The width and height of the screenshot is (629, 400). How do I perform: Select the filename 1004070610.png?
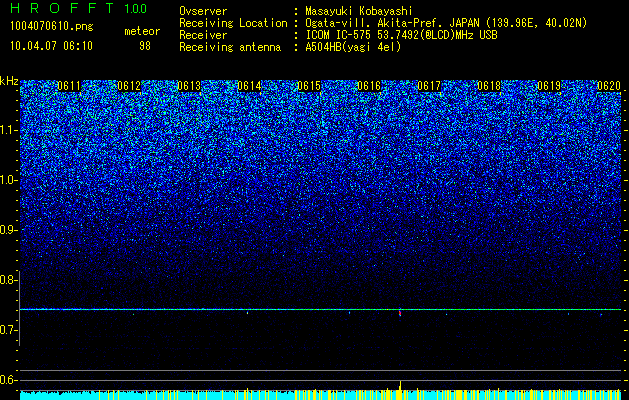tap(51, 26)
